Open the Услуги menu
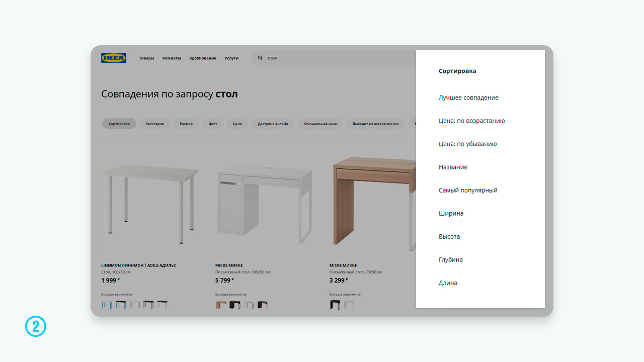Screen dimensions: 644x362 (x=231, y=58)
